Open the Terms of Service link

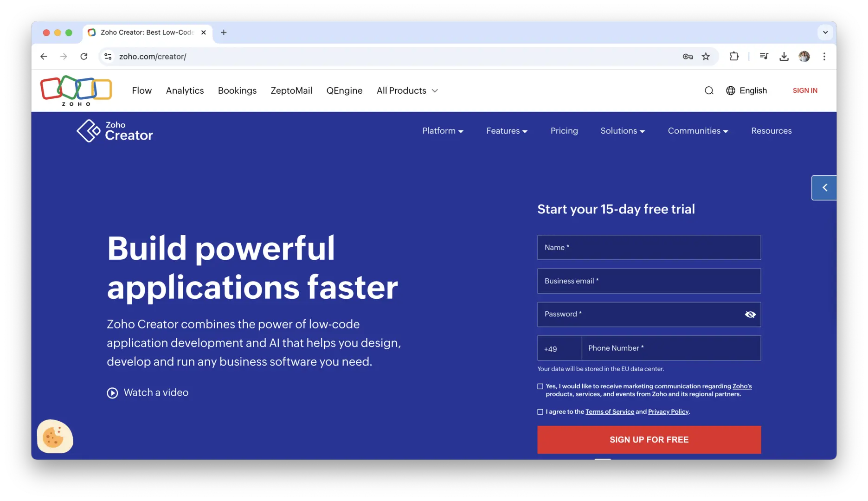(x=610, y=412)
